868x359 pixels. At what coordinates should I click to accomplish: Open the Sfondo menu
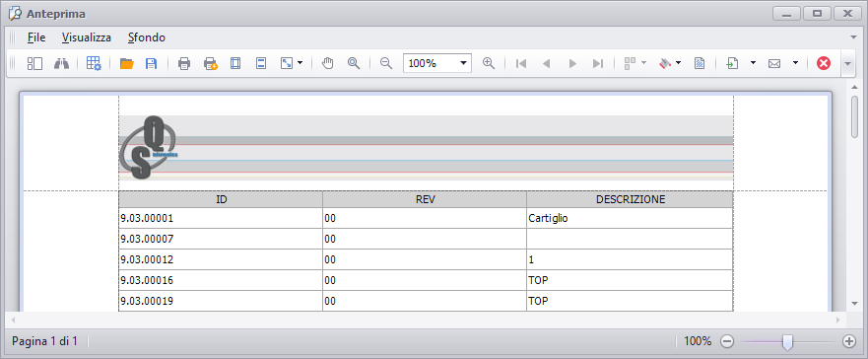click(x=147, y=37)
